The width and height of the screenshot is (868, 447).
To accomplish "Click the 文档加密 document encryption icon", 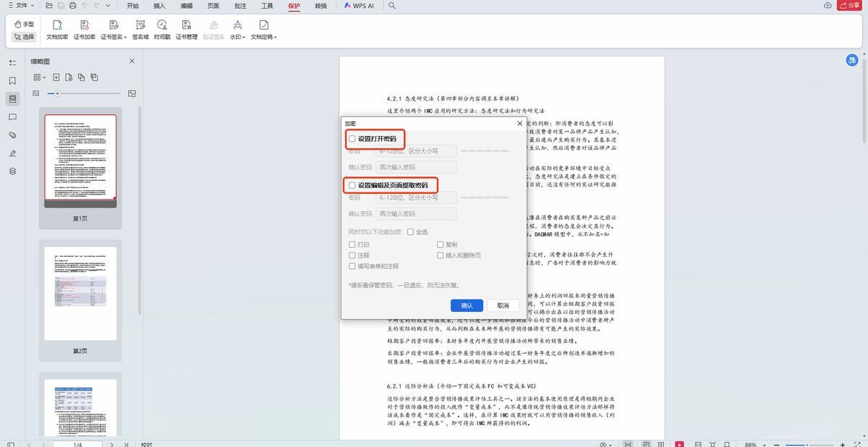I will pos(57,29).
